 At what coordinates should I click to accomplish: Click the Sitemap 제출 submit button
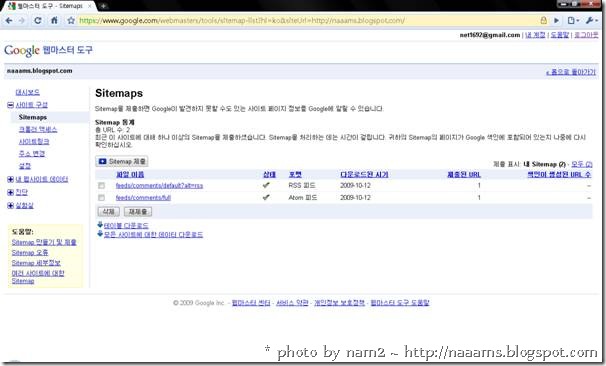point(122,162)
